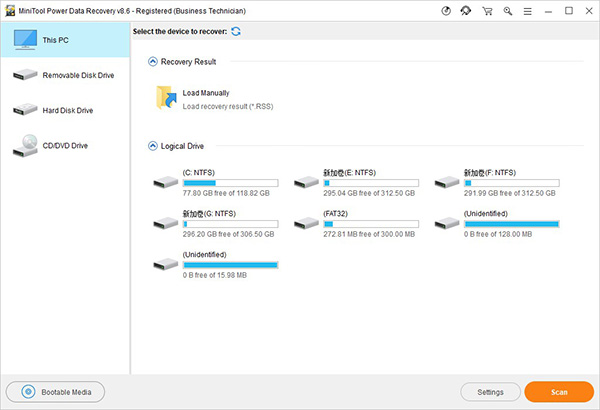Refresh the device list
The width and height of the screenshot is (600, 410).
coord(236,31)
